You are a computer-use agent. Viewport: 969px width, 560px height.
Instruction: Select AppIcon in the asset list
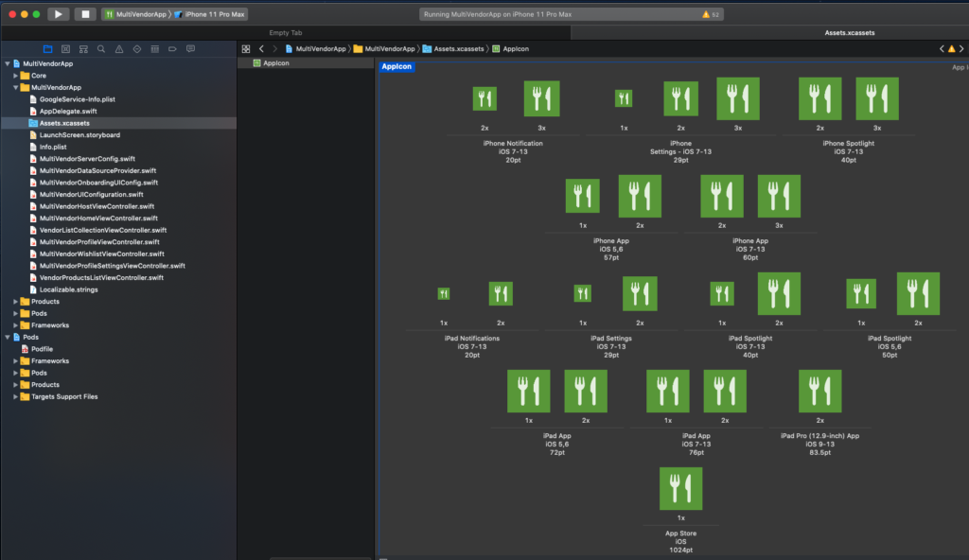(x=276, y=63)
